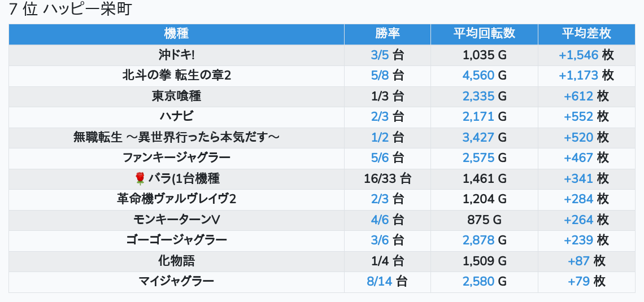The image size is (644, 302).
Task: Sort by the 勝率 column header
Action: tap(387, 34)
